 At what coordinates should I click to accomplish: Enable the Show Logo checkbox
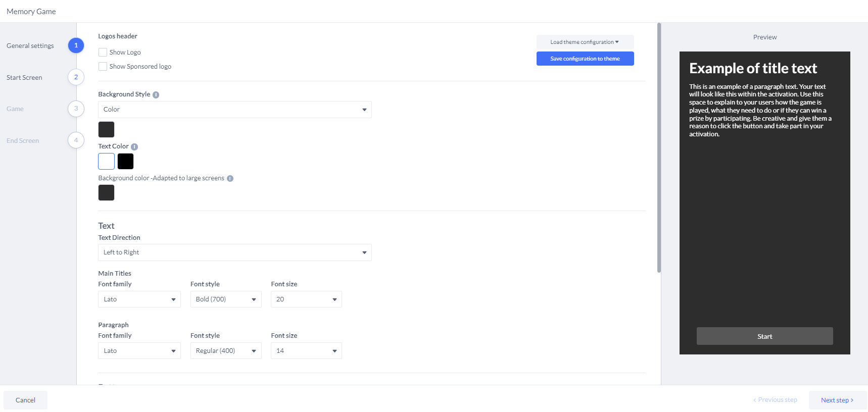(x=103, y=53)
